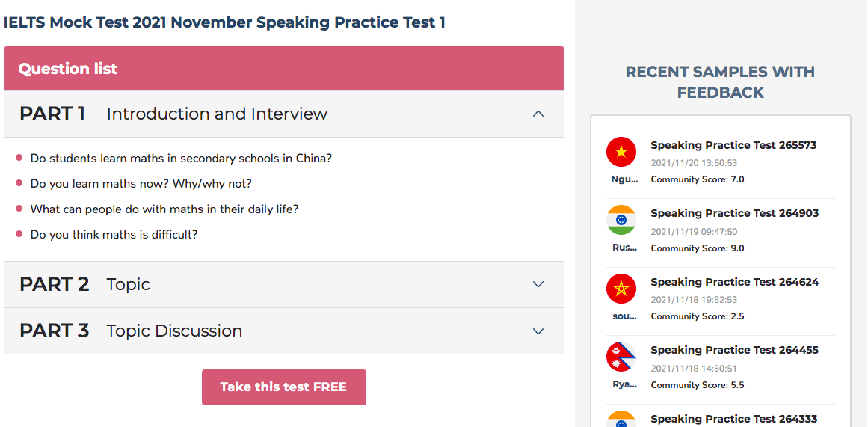The image size is (868, 427).
Task: Click the India flag avatar for test 264903
Action: (621, 220)
